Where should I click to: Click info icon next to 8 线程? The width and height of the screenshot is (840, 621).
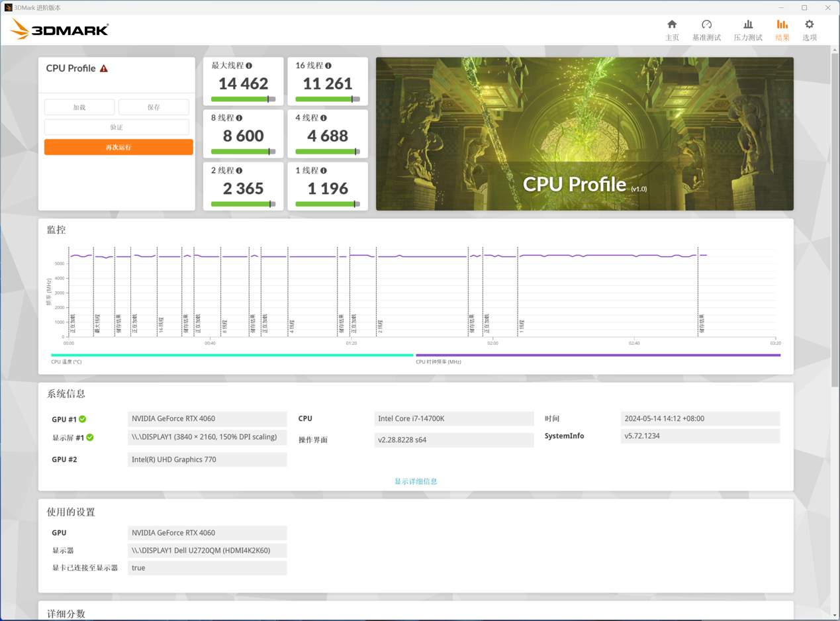(x=239, y=118)
